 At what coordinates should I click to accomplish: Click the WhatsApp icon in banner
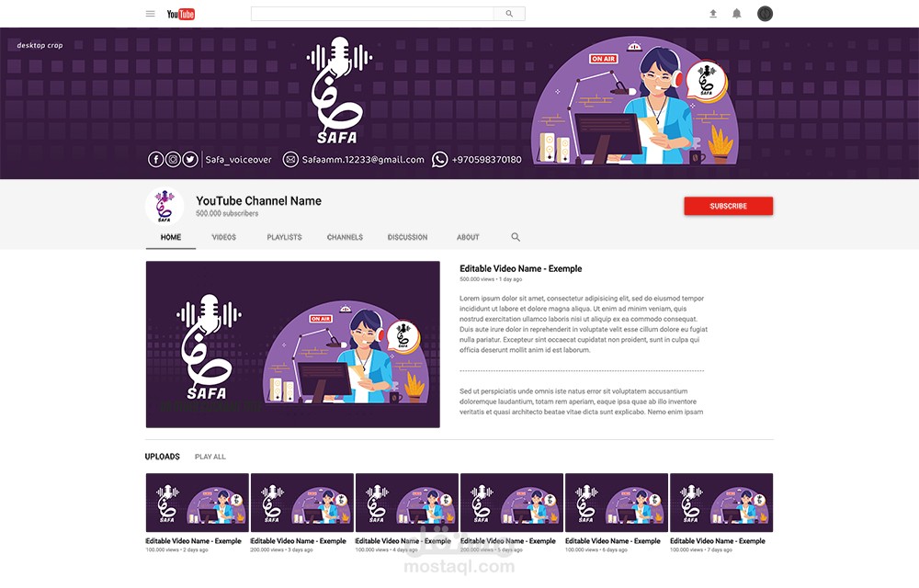tap(439, 159)
